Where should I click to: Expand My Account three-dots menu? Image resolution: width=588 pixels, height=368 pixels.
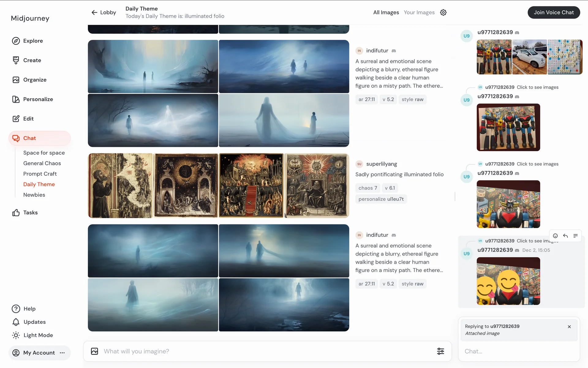[x=62, y=353]
